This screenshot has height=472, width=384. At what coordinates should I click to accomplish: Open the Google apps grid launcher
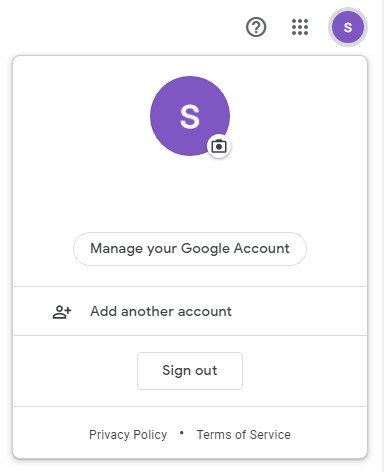(300, 27)
